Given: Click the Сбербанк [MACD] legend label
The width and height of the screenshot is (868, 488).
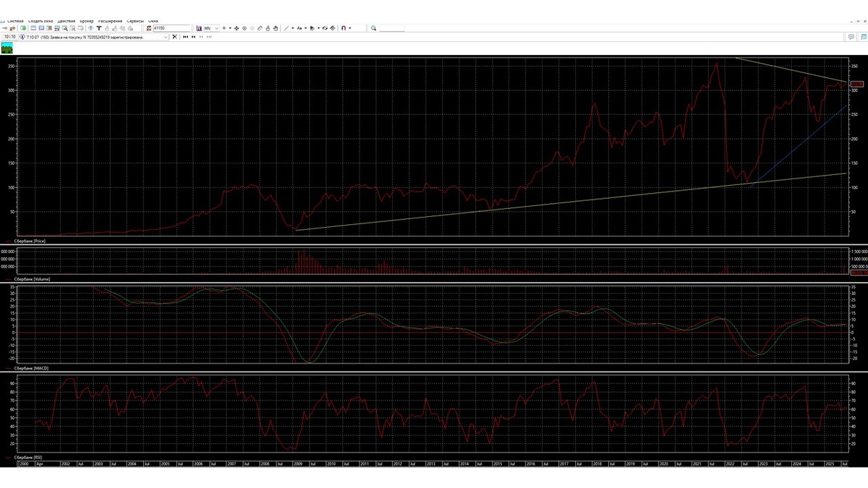Looking at the screenshot, I should click(30, 368).
